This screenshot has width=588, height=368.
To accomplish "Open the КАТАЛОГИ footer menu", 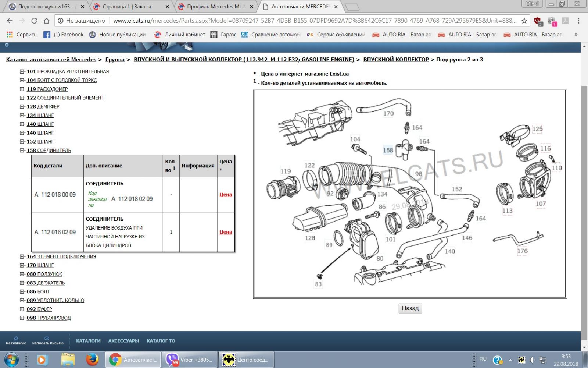I will click(x=88, y=341).
